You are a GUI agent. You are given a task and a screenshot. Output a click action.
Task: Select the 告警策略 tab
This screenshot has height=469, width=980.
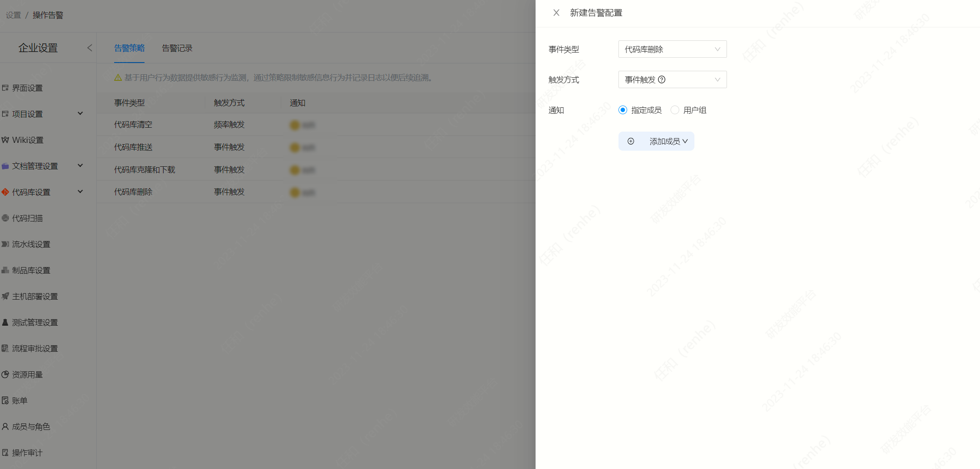click(129, 48)
